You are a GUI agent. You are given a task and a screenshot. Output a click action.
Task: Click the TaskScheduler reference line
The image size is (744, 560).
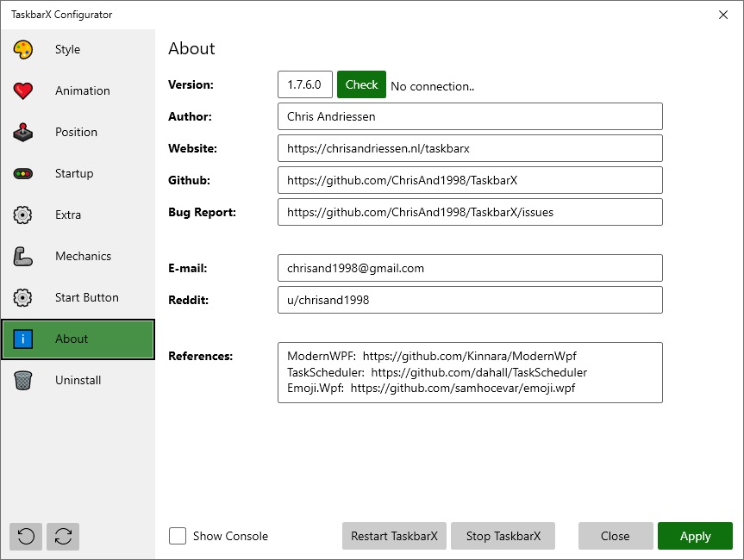point(437,372)
